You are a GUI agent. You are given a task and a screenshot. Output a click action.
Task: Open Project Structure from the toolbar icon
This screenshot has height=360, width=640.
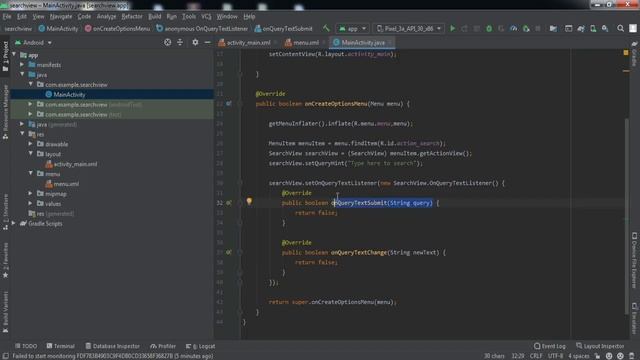[553, 29]
